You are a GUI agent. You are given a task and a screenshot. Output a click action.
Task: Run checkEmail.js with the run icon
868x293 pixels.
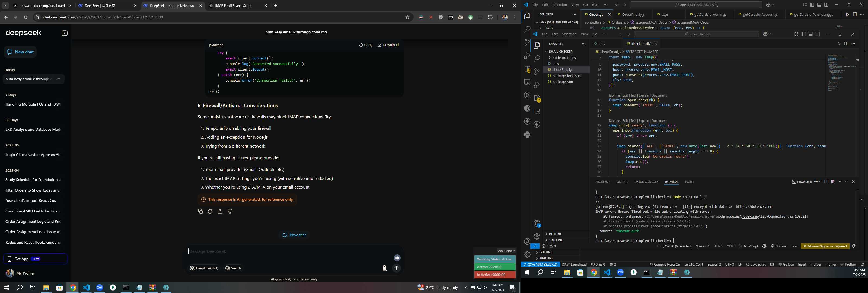839,44
